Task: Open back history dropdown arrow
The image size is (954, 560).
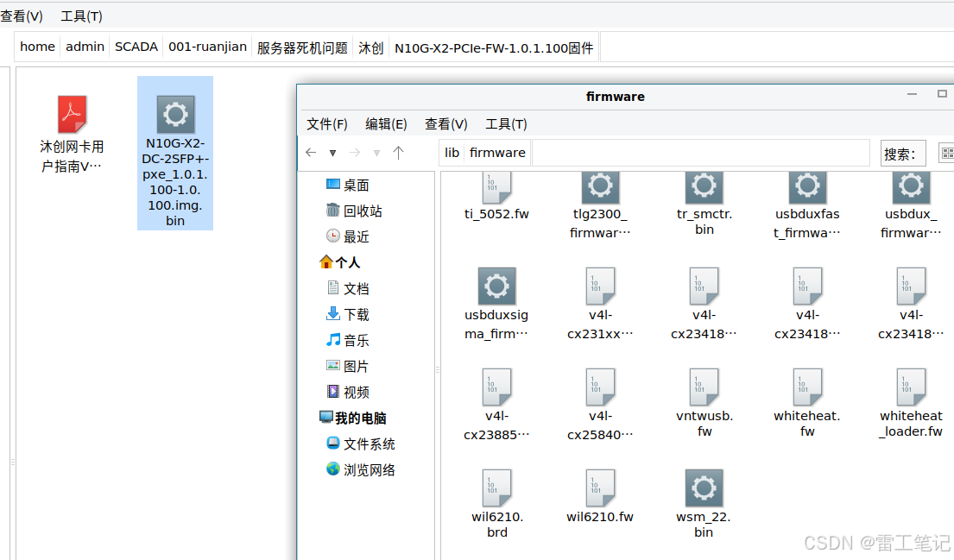Action: point(332,154)
